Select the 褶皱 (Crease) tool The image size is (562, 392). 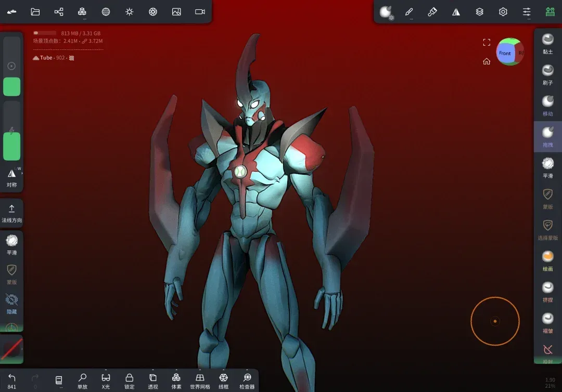[547, 322]
